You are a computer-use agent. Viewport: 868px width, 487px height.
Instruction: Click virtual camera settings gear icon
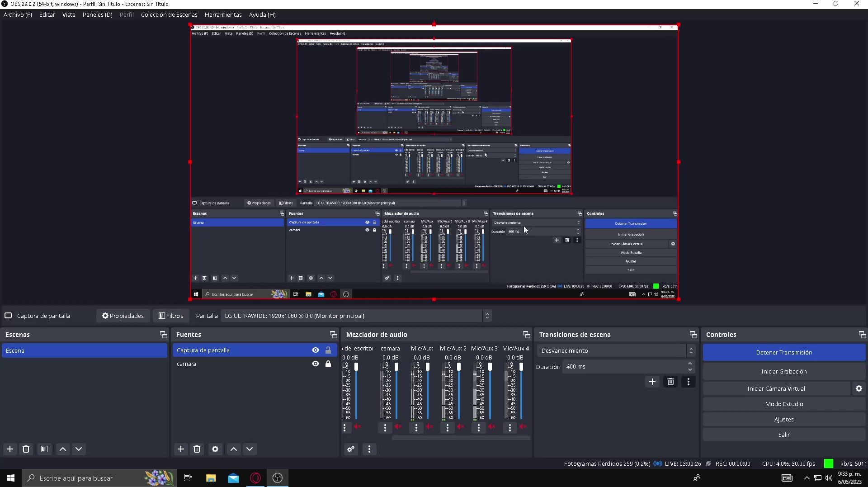(859, 388)
